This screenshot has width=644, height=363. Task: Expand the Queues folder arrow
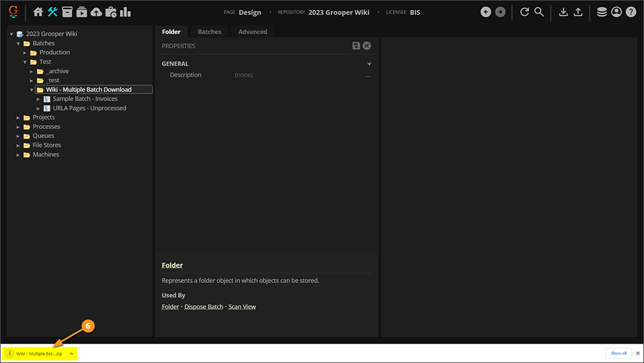point(18,136)
